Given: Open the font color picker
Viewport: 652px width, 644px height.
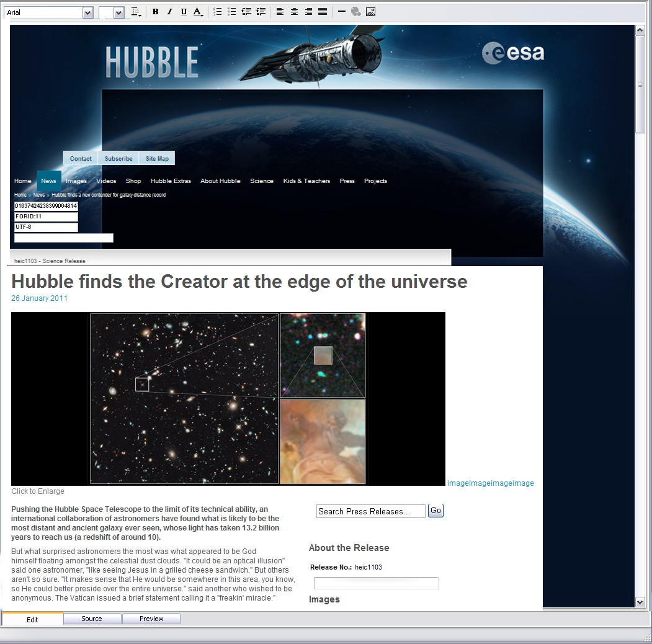Looking at the screenshot, I should click(198, 12).
